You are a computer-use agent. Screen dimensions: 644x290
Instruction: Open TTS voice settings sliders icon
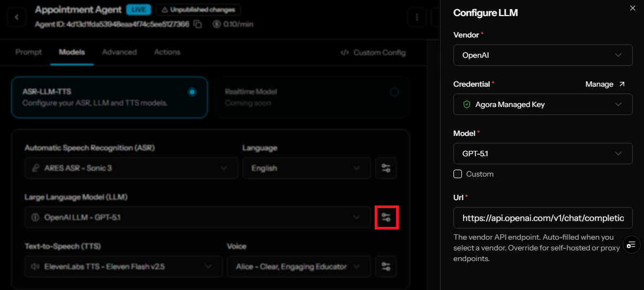point(386,266)
